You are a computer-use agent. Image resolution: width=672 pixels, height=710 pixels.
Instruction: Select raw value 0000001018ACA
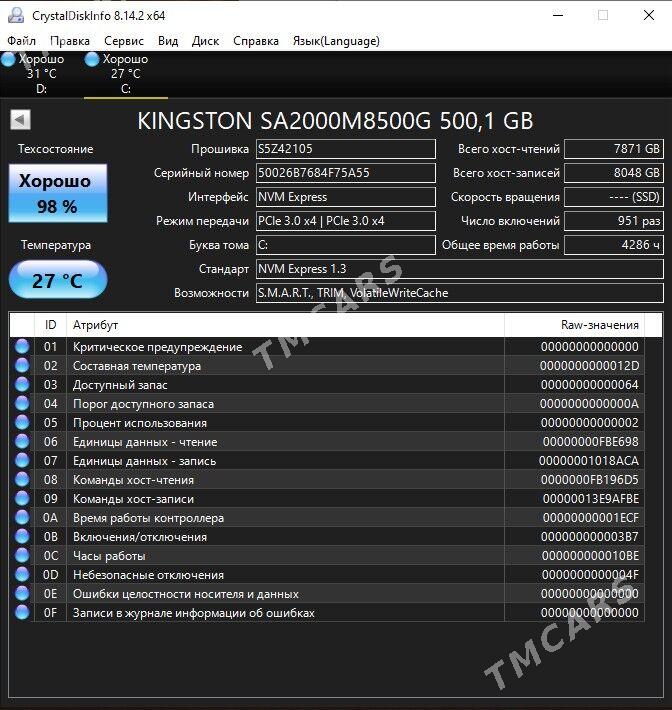click(589, 461)
